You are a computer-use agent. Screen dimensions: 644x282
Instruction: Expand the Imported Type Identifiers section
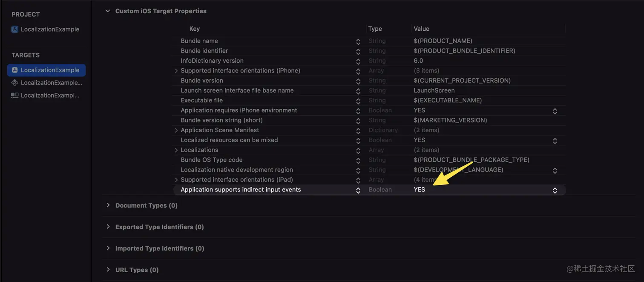click(108, 248)
